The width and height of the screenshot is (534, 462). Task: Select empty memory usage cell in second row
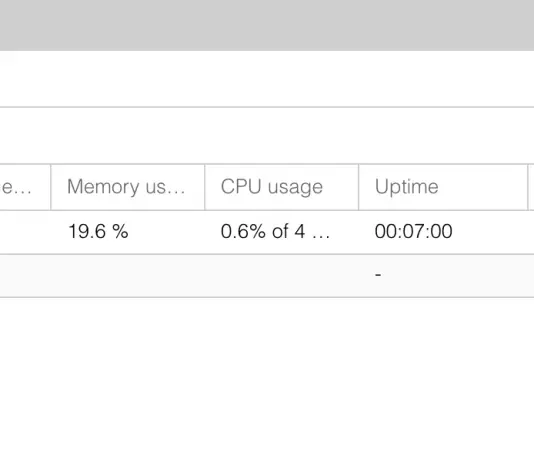pos(128,275)
